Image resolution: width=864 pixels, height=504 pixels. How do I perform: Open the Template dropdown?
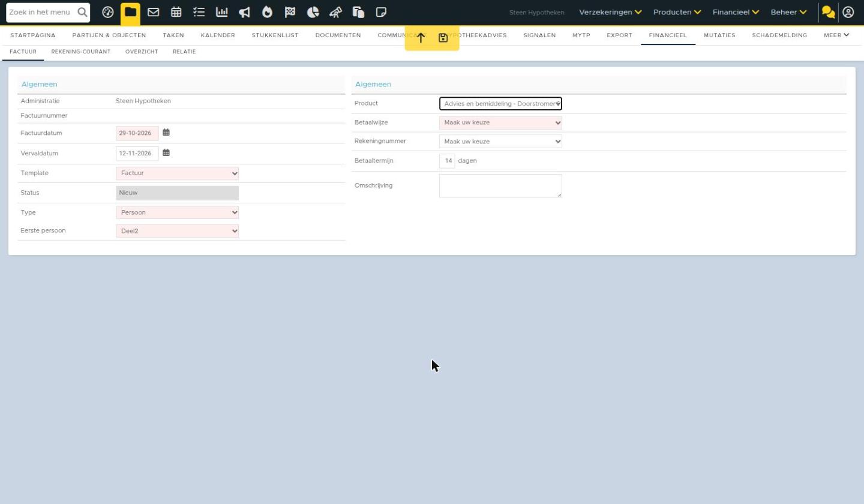coord(177,173)
